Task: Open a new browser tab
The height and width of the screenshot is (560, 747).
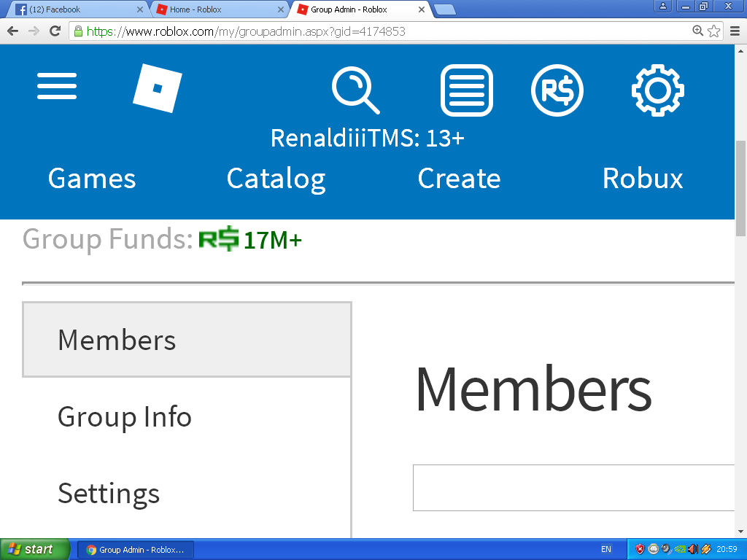Action: click(446, 9)
